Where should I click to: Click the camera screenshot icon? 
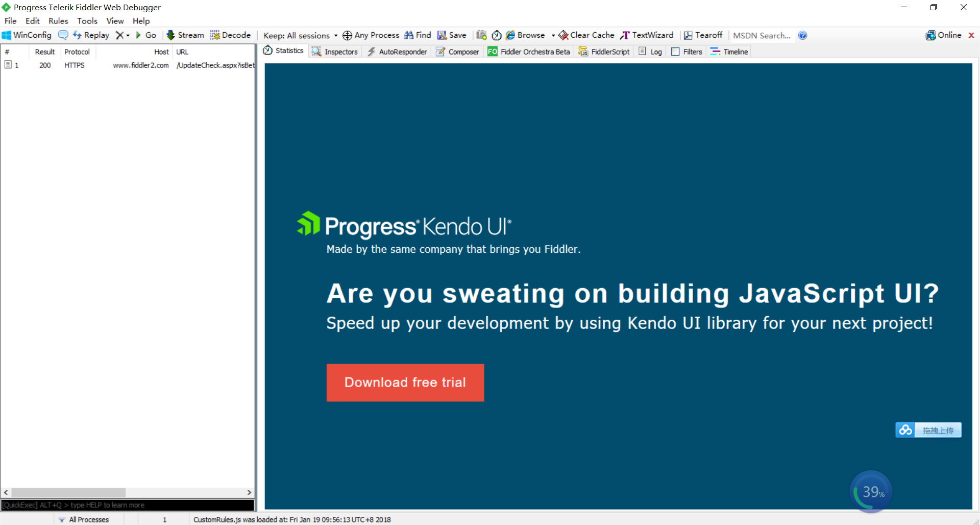tap(481, 35)
